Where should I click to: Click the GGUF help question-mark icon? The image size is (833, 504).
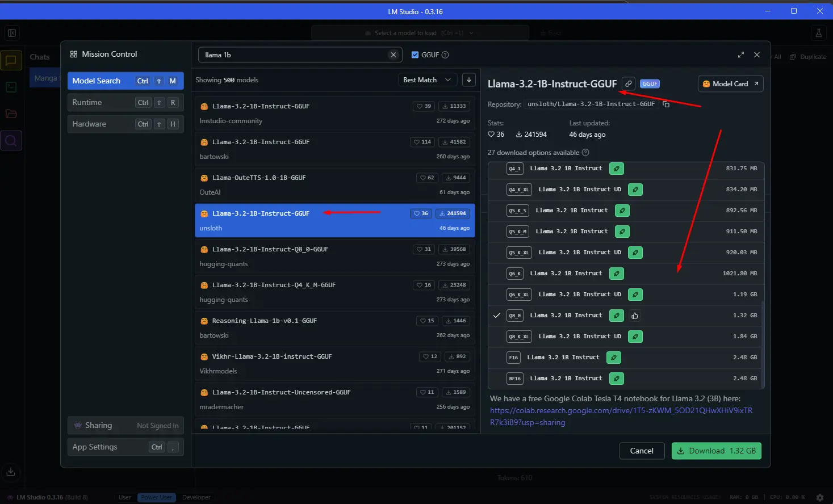445,54
